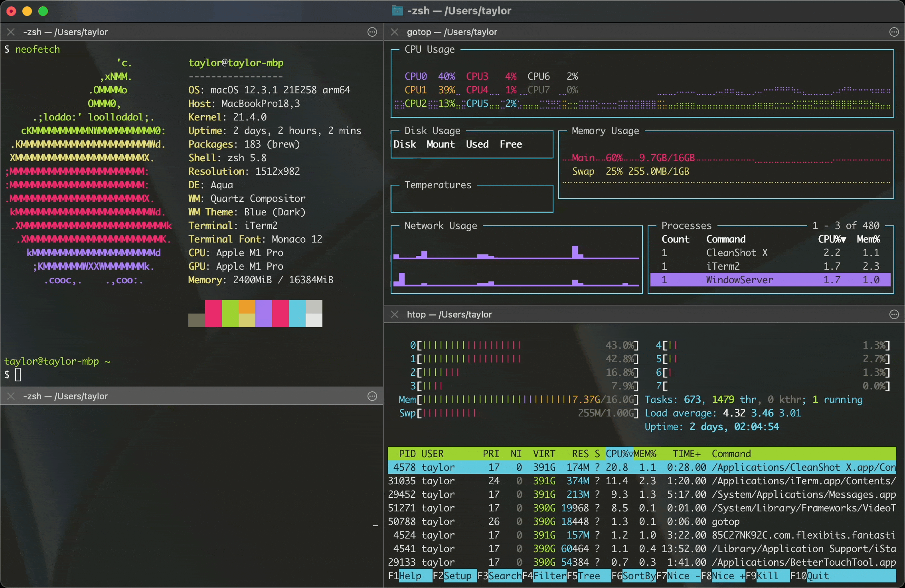Viewport: 905px width, 588px height.
Task: Open options menu of gotop pane
Action: point(894,32)
